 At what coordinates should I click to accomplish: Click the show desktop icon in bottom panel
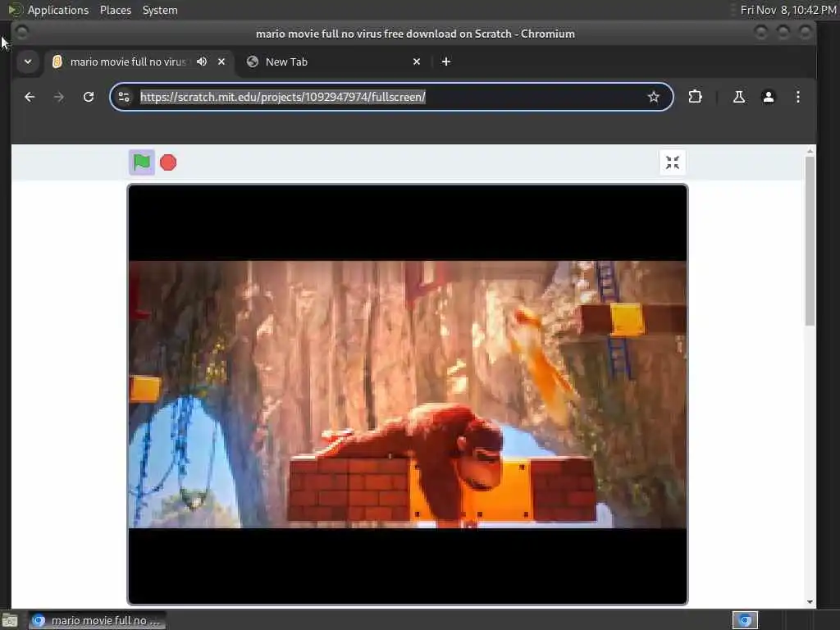[x=10, y=620]
